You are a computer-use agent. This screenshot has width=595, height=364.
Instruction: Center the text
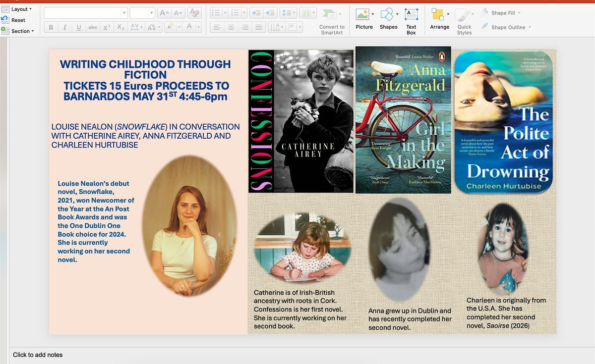pyautogui.click(x=231, y=28)
